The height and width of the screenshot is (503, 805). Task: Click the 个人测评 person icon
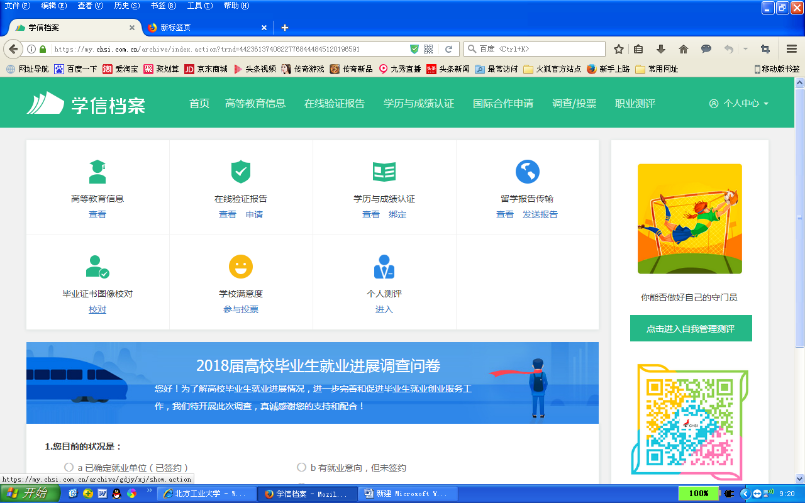(384, 267)
